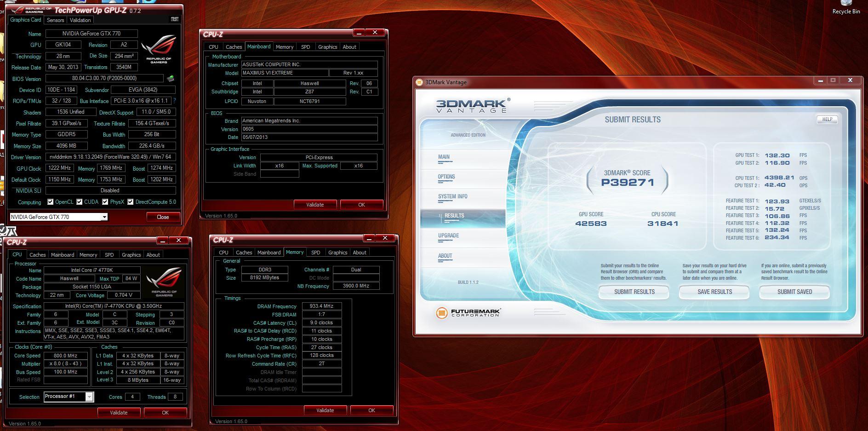Click the HELP button in 3DMark Vantage
The image size is (868, 431).
827,119
